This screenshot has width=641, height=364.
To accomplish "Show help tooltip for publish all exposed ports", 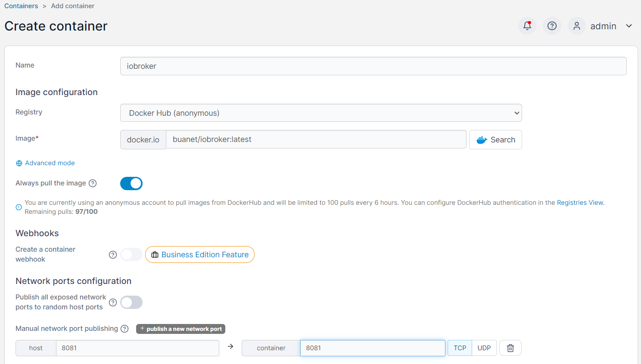I will tap(113, 302).
